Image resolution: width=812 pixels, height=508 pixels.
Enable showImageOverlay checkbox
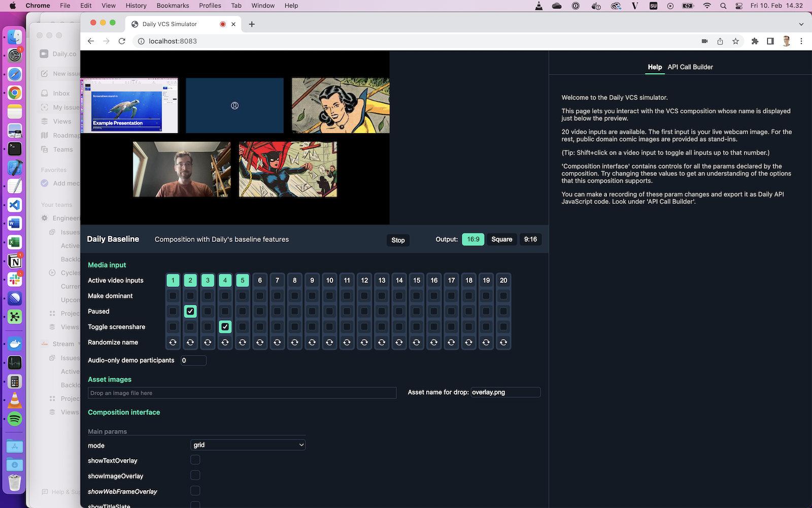coord(195,475)
